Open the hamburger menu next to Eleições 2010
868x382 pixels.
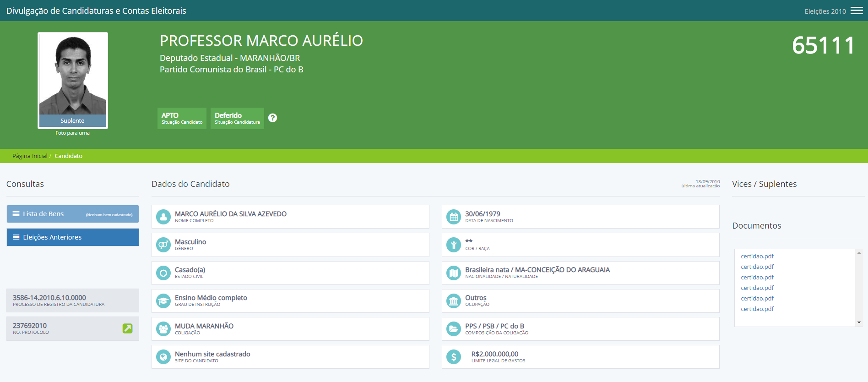[x=857, y=11]
